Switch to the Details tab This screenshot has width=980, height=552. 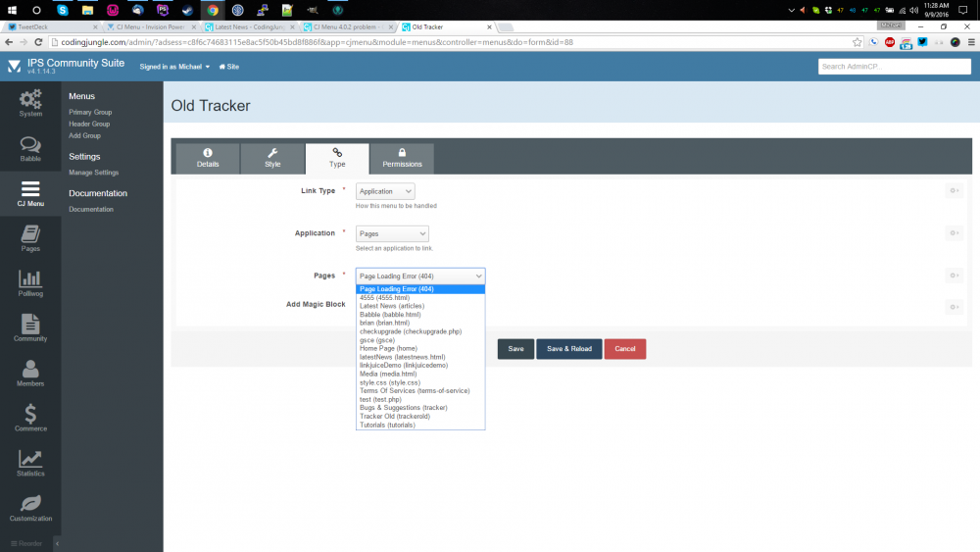(x=208, y=158)
